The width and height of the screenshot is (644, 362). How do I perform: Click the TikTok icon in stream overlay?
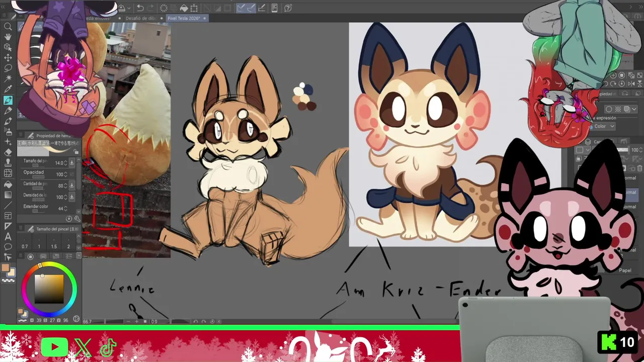(x=108, y=347)
